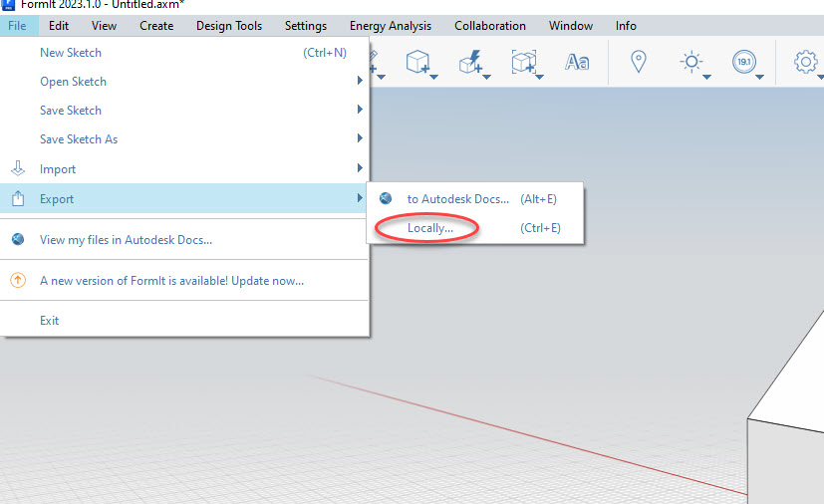Click the FormIt app icon in title bar
The image size is (824, 504).
pos(8,5)
